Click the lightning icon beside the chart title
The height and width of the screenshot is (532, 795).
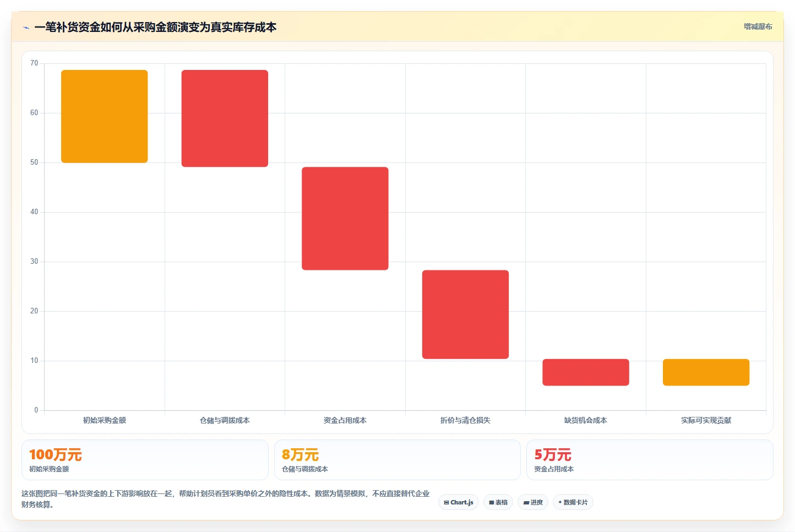coord(26,28)
